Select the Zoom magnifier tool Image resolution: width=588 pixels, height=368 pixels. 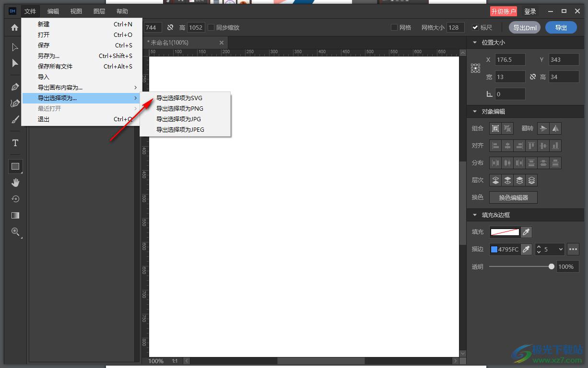tap(15, 232)
